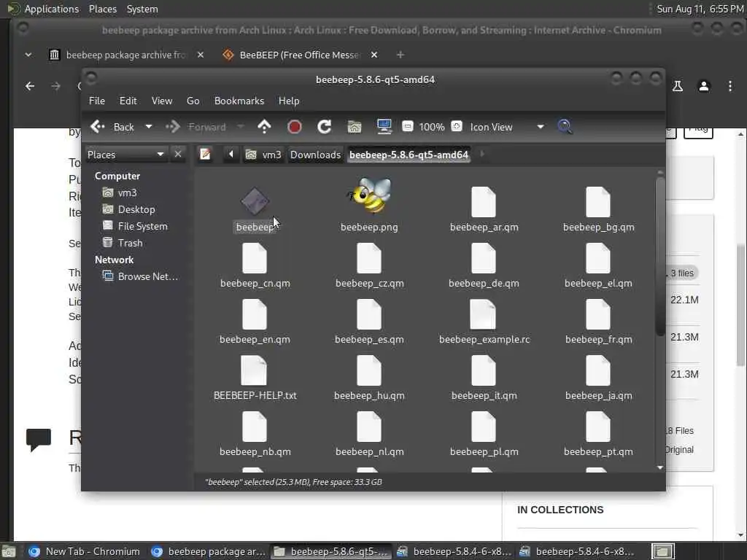Open a new Chromium tab with plus
The image size is (747, 560).
400,55
